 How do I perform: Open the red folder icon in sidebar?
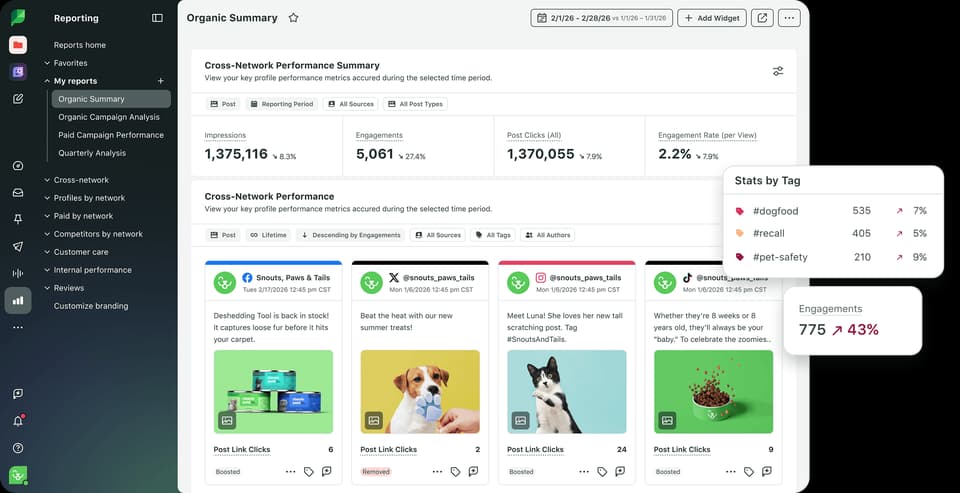[18, 45]
